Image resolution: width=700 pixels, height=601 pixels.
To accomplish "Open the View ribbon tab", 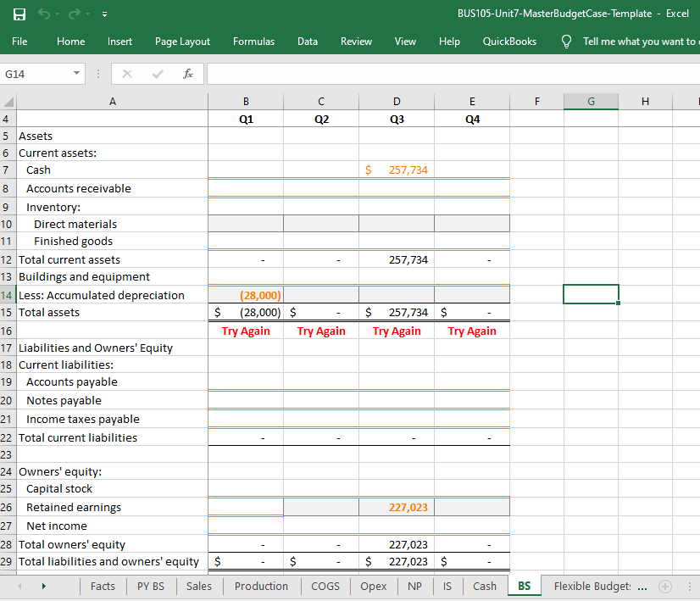I will 405,42.
